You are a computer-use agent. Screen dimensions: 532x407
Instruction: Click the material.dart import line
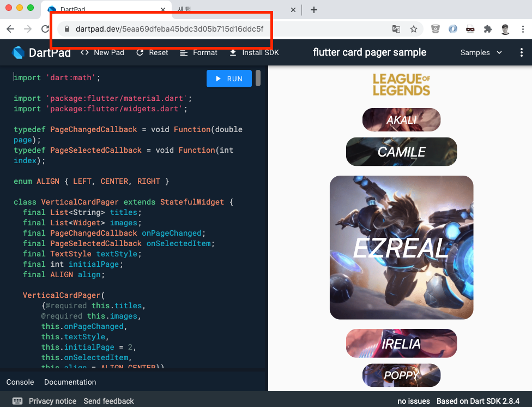click(103, 98)
